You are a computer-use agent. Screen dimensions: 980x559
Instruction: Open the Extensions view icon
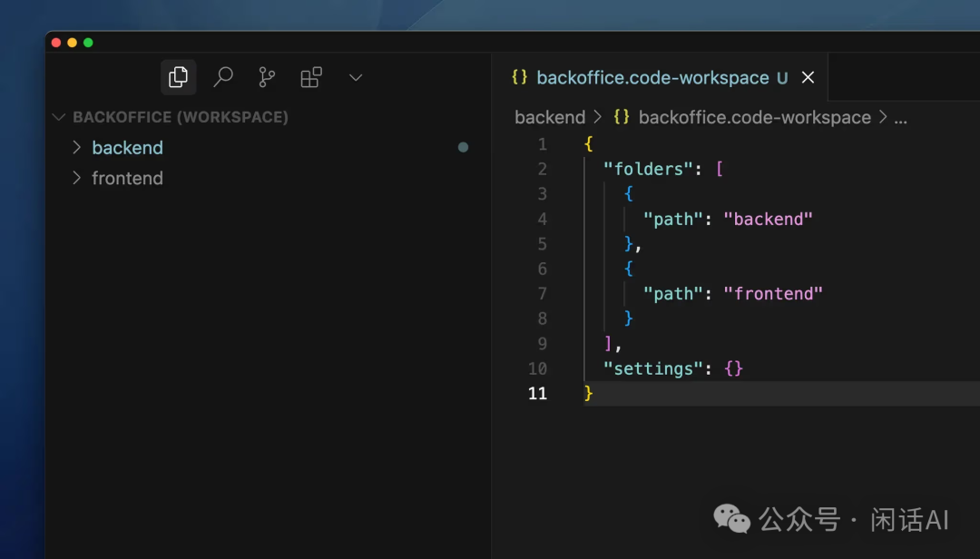[311, 77]
